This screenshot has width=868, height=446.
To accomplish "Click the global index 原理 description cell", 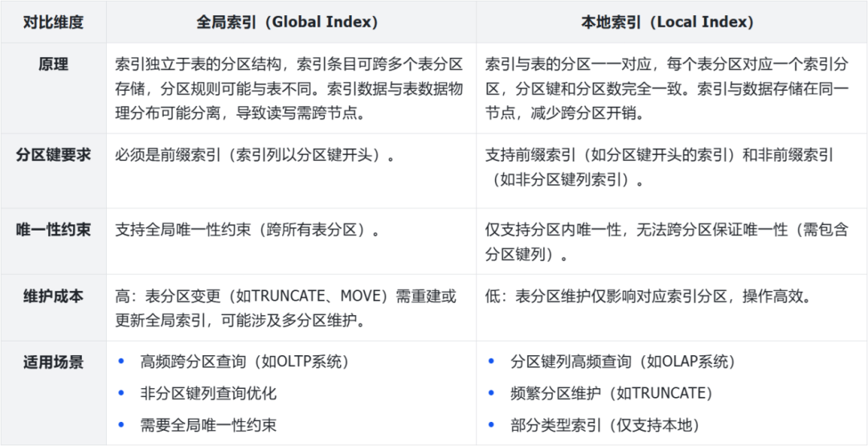I will pyautogui.click(x=289, y=88).
